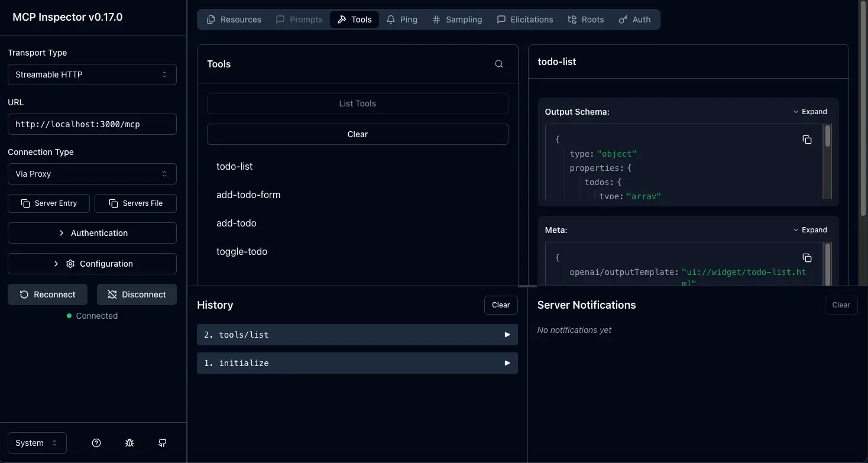
Task: Open the Elicitations tab
Action: point(525,20)
